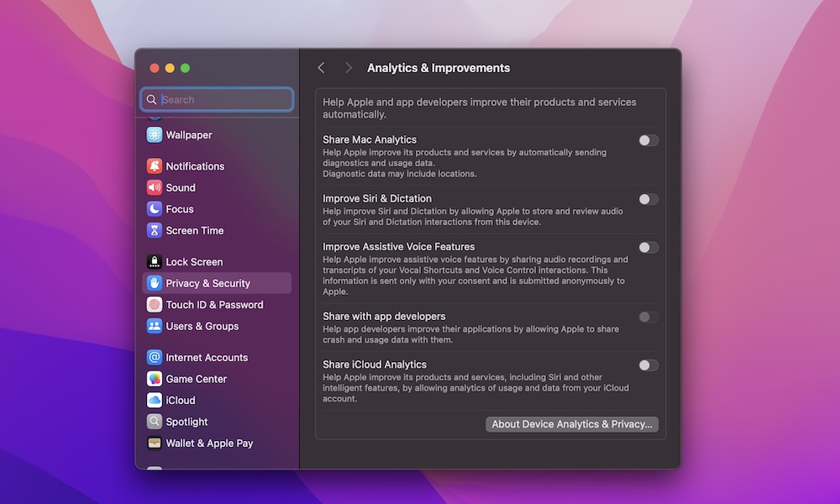This screenshot has height=504, width=840.
Task: Click the Wallet & Apple Pay icon
Action: tap(155, 443)
